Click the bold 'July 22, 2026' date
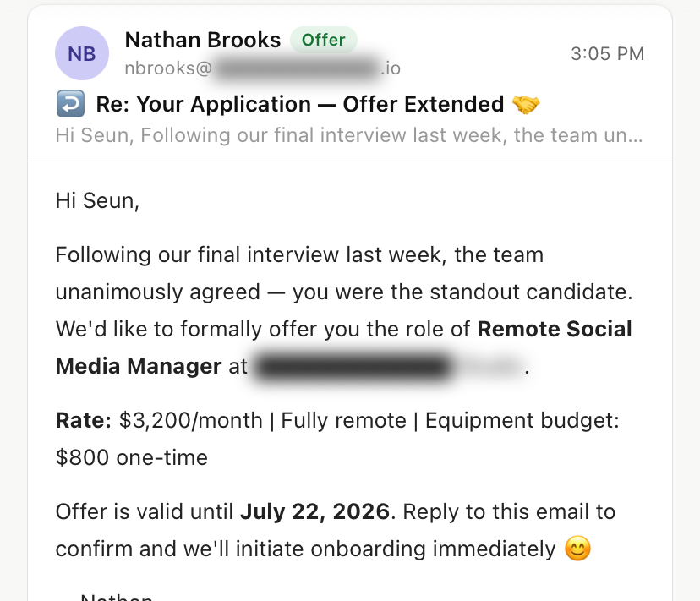700x601 pixels. [315, 511]
